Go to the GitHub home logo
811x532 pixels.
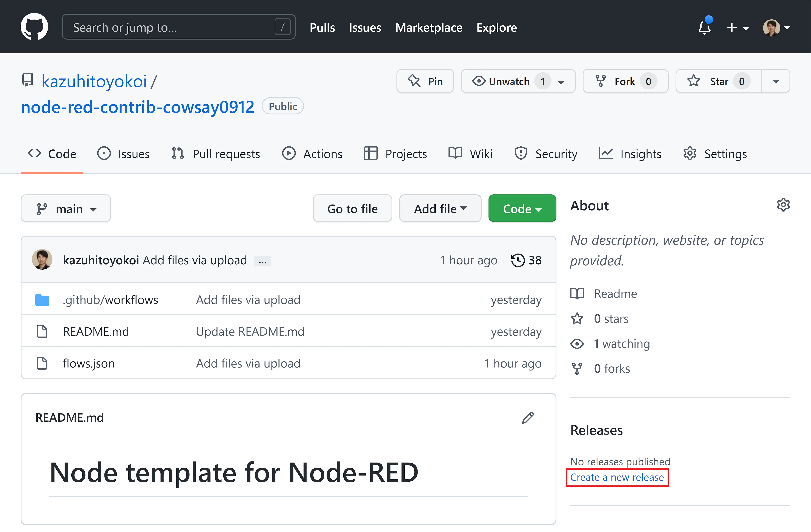[x=34, y=27]
